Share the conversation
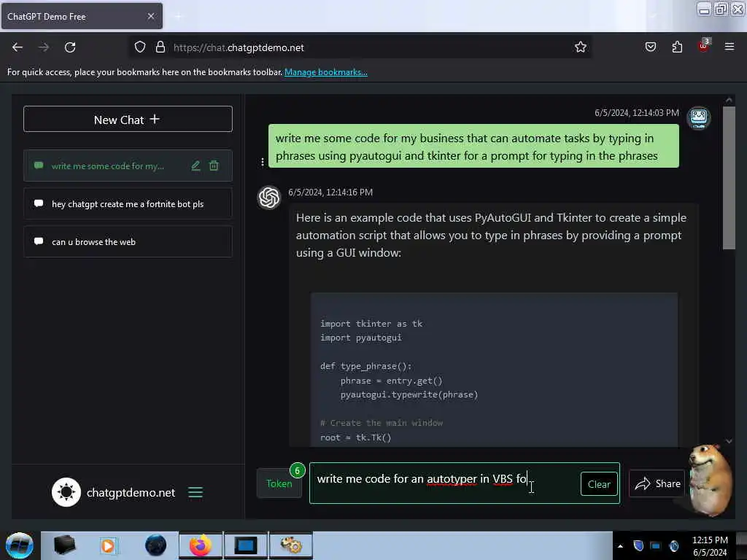The image size is (747, 560). point(657,483)
